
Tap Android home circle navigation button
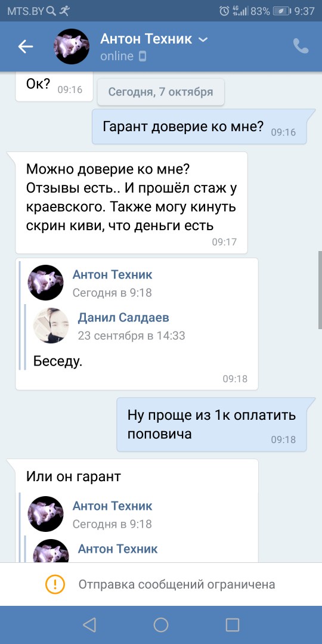click(161, 625)
